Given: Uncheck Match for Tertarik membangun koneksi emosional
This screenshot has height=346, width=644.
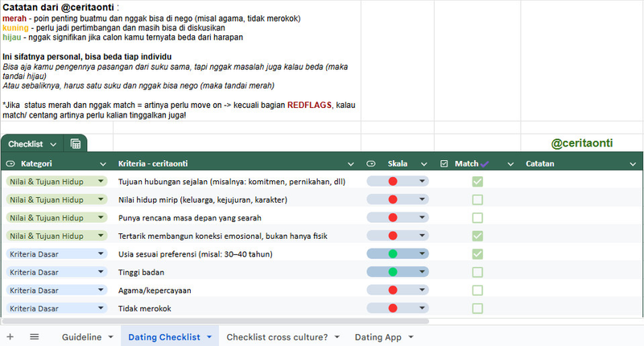Looking at the screenshot, I should 477,236.
